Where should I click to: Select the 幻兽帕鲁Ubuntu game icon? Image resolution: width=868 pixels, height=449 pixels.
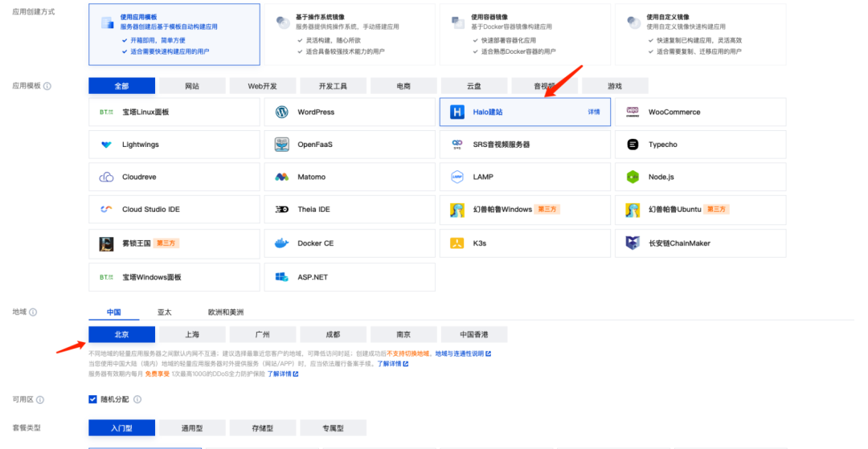click(633, 210)
